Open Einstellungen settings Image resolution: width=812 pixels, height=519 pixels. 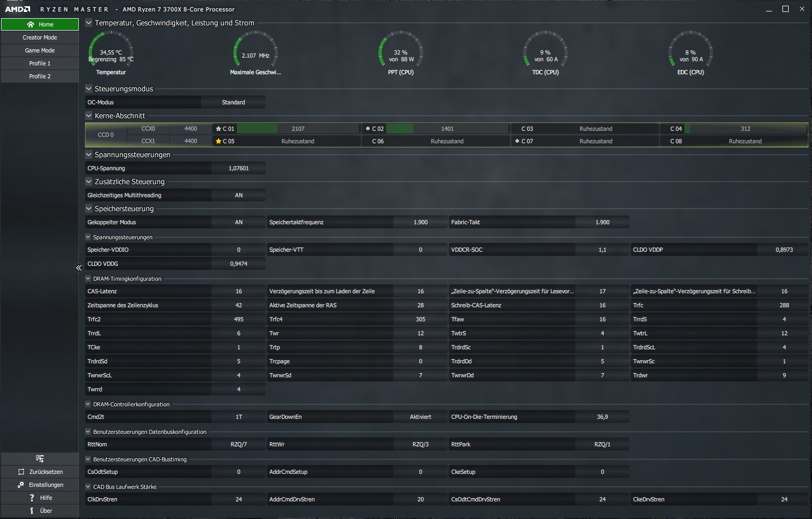pyautogui.click(x=40, y=485)
